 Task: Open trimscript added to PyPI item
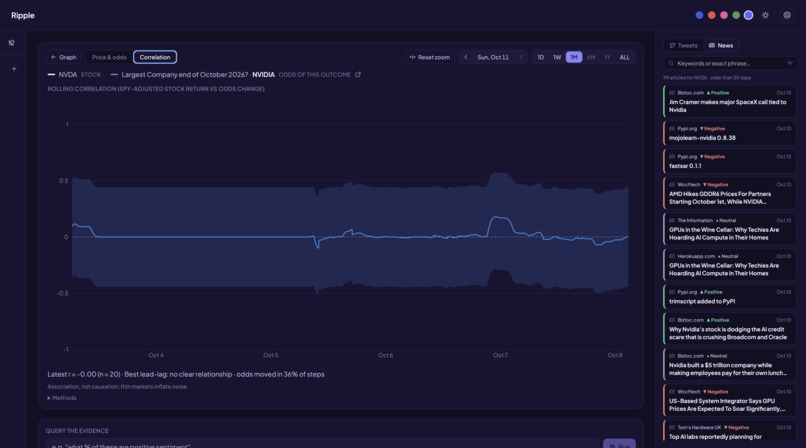pos(730,297)
